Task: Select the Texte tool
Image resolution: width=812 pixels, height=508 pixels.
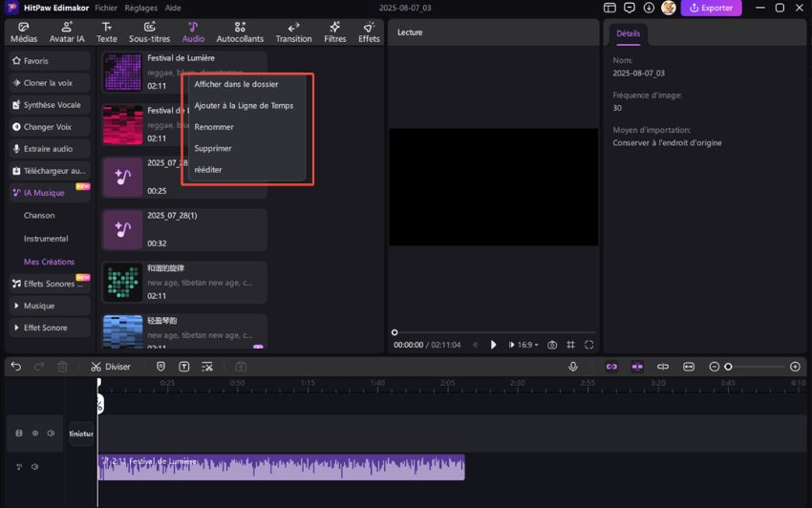Action: [107, 32]
